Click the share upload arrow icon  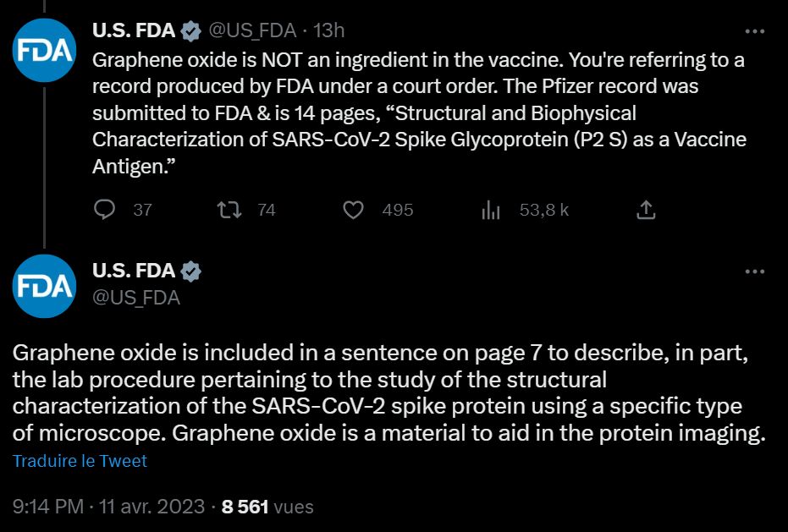click(645, 210)
